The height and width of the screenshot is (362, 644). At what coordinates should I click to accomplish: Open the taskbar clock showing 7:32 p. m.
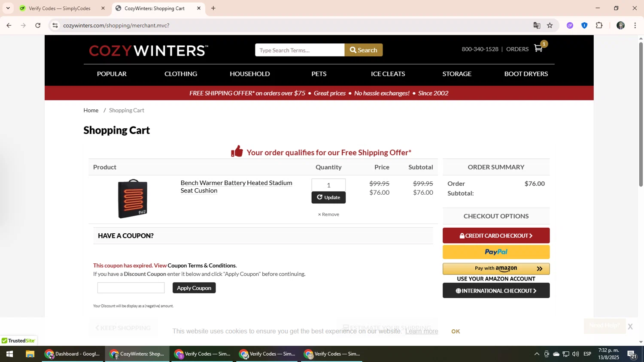(609, 354)
